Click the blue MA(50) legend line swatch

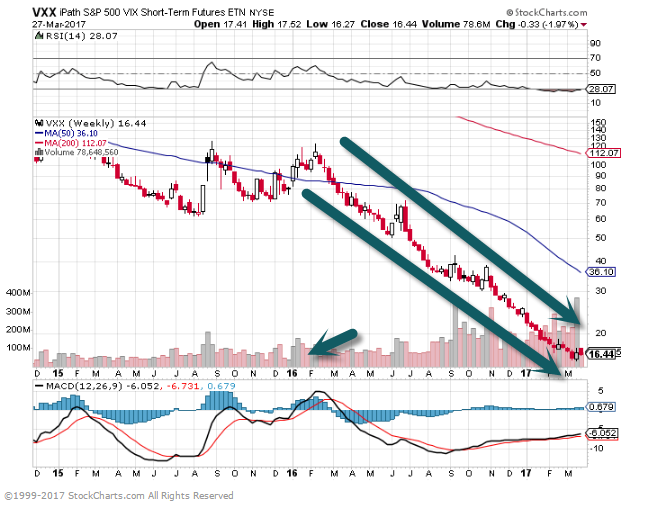pyautogui.click(x=39, y=134)
